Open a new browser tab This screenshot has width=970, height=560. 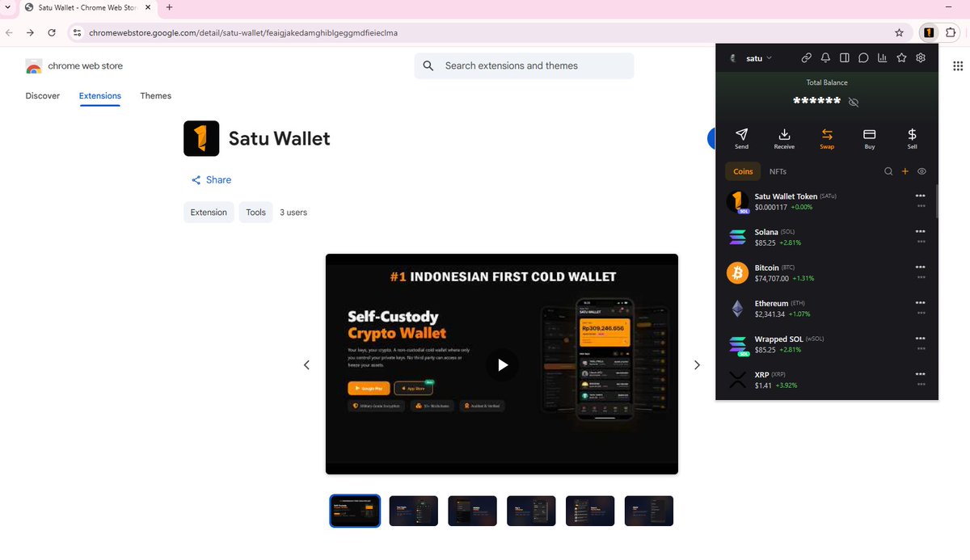click(x=169, y=7)
